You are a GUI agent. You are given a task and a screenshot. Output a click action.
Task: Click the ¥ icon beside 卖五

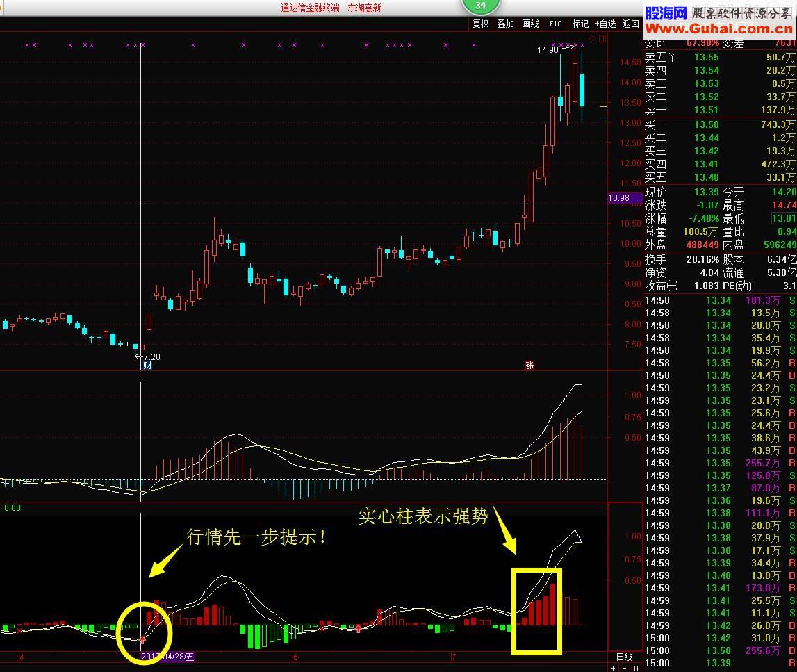coord(672,58)
